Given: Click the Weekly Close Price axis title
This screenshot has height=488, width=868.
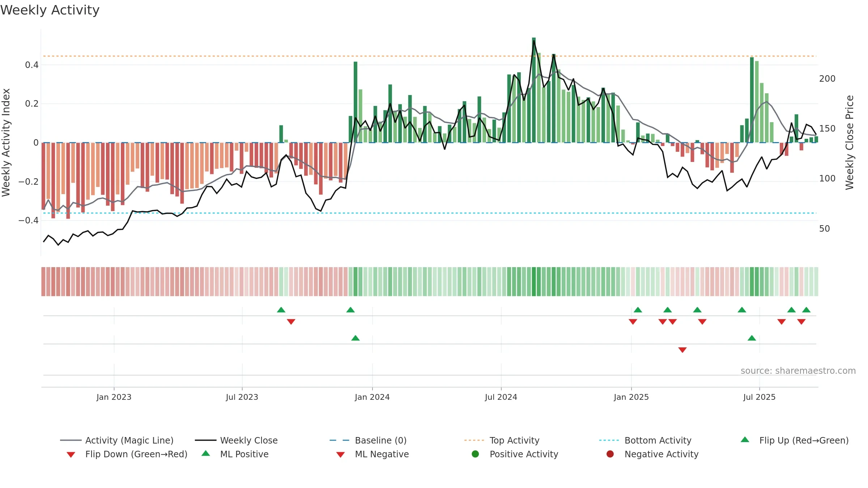Looking at the screenshot, I should click(850, 142).
